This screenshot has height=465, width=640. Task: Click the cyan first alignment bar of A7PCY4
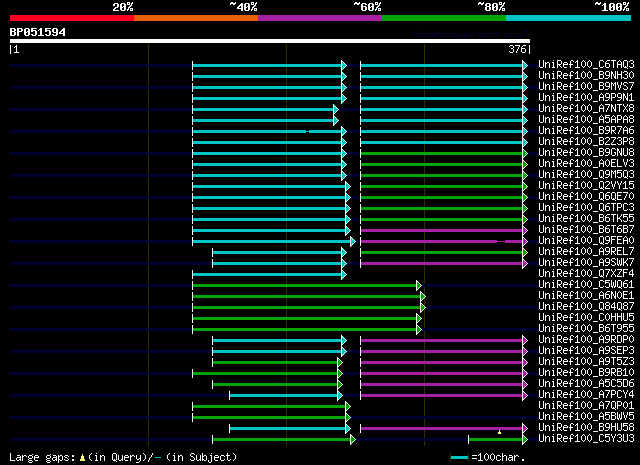click(x=286, y=396)
